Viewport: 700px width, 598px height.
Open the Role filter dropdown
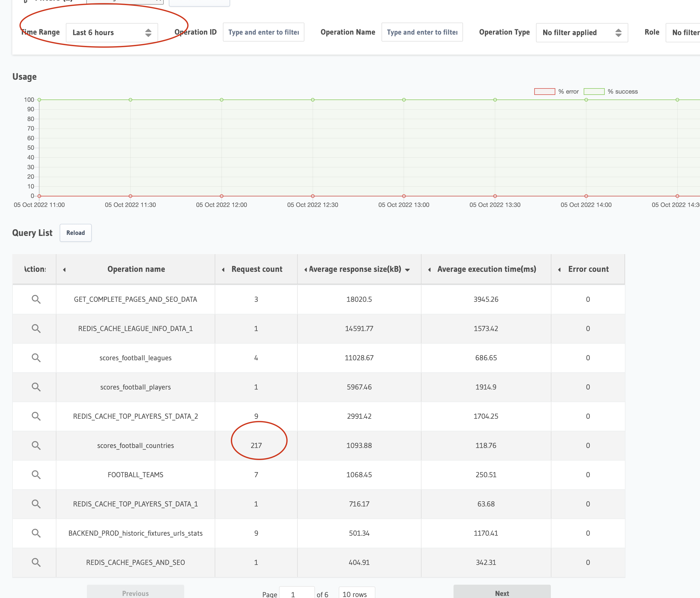[x=683, y=33]
